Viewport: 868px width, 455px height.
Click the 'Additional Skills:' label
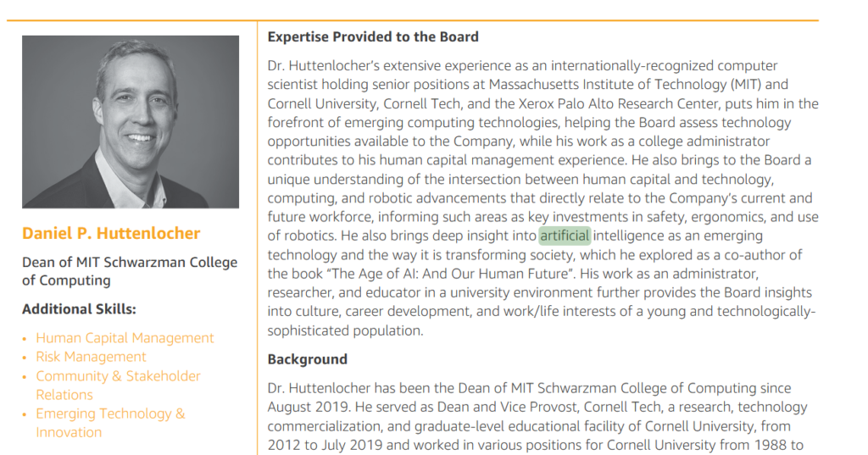coord(79,309)
